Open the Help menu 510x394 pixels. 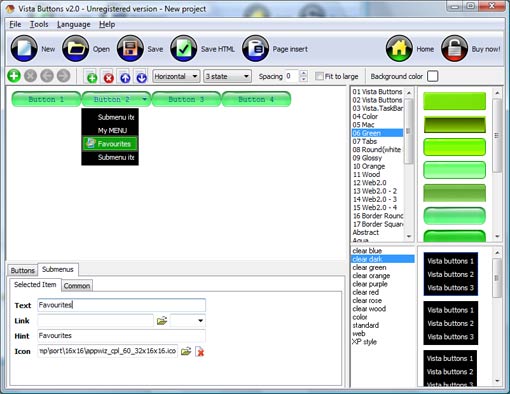pos(107,24)
